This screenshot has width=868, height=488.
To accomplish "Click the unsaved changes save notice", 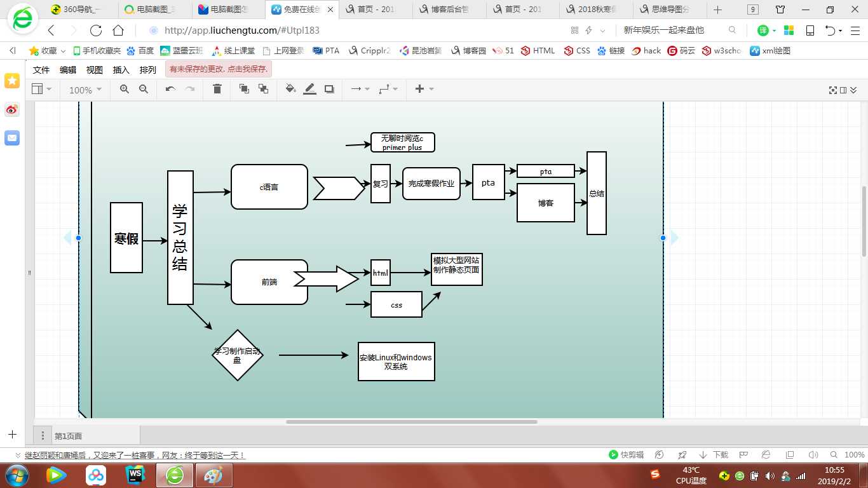I will tap(219, 69).
